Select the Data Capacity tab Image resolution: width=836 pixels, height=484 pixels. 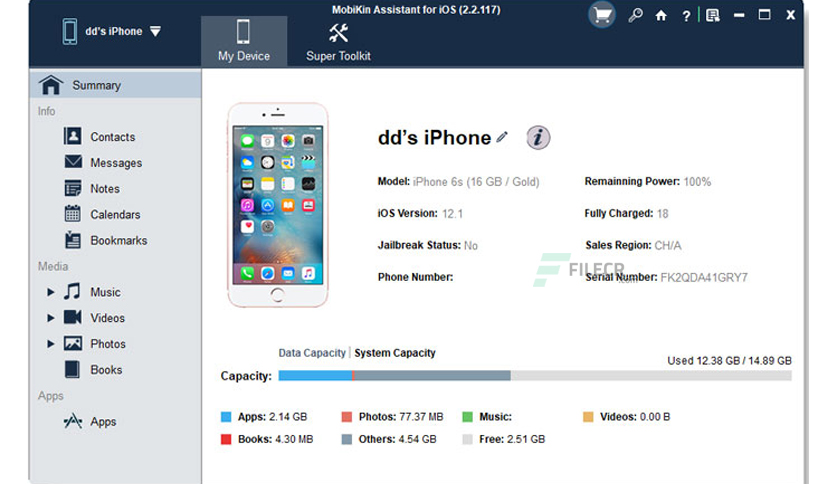tap(312, 353)
